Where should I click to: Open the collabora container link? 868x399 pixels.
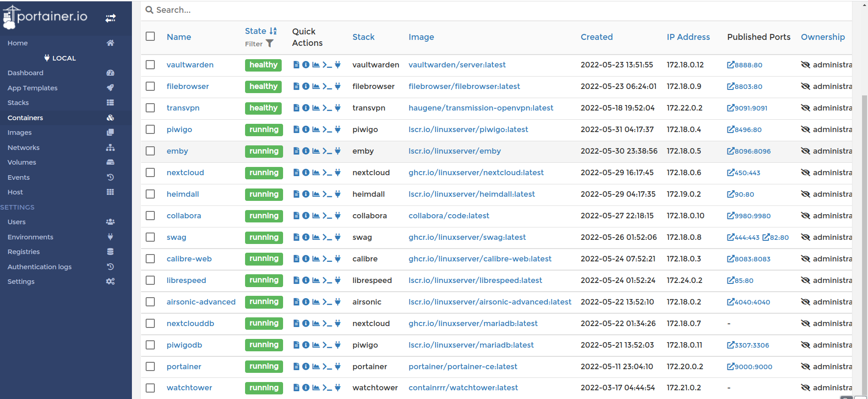pyautogui.click(x=184, y=216)
